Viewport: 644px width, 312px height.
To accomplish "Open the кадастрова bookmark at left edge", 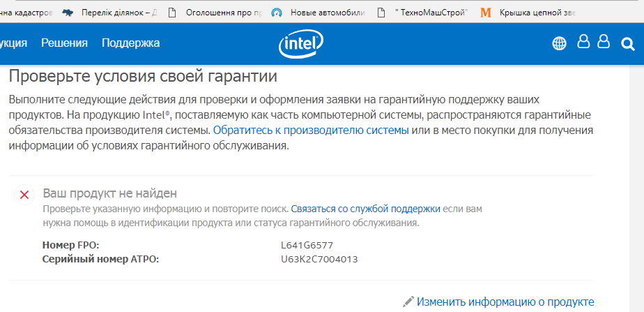I will [26, 13].
